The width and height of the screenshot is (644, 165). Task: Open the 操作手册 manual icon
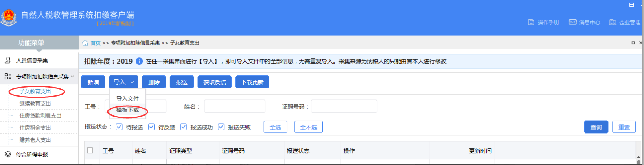[531, 22]
